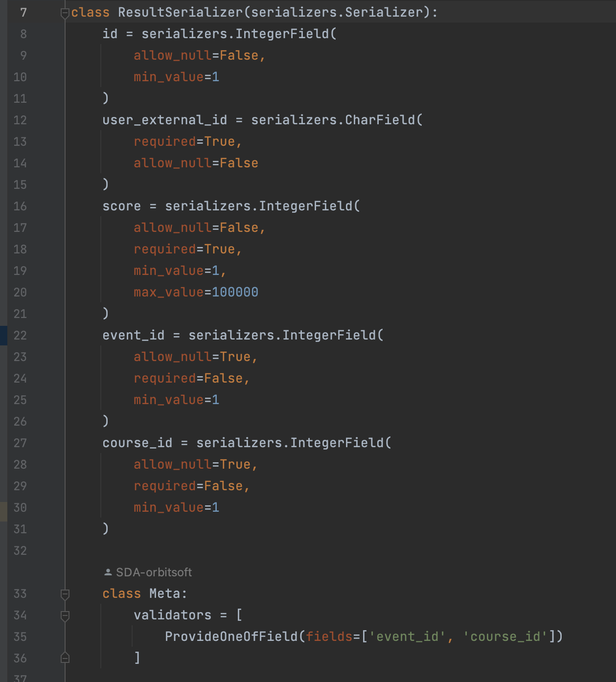Collapse the Meta class fold marker

[x=65, y=594]
